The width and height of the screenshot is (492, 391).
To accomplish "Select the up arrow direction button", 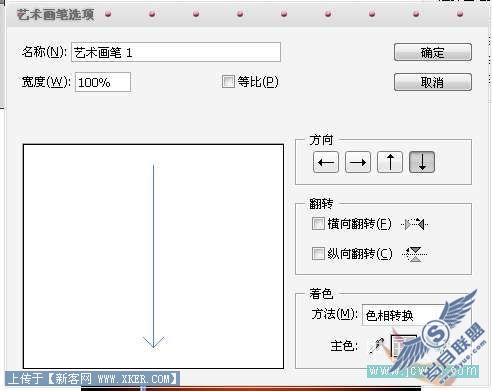I will (390, 162).
